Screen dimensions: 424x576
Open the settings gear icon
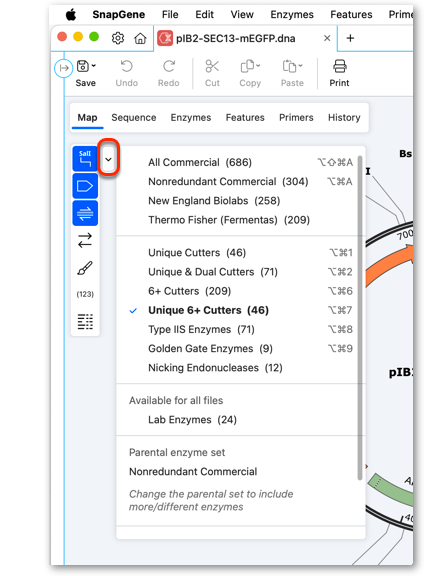point(118,38)
